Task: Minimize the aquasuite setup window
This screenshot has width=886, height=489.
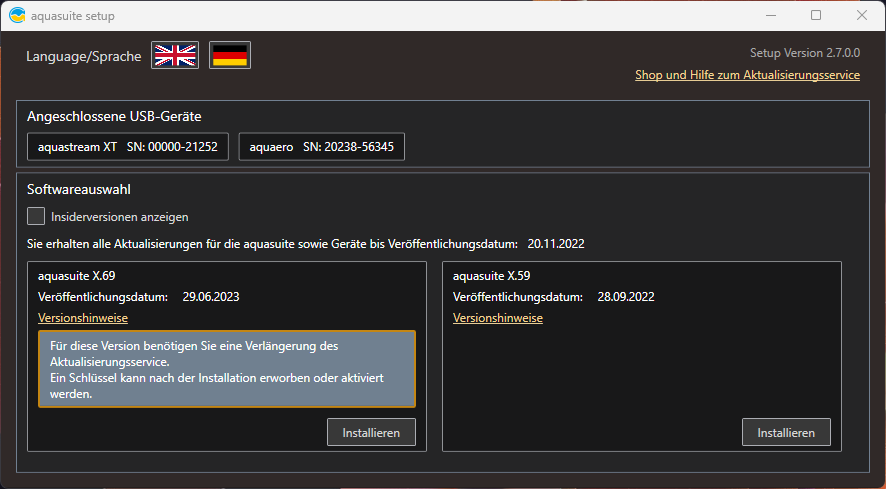Action: tap(770, 15)
